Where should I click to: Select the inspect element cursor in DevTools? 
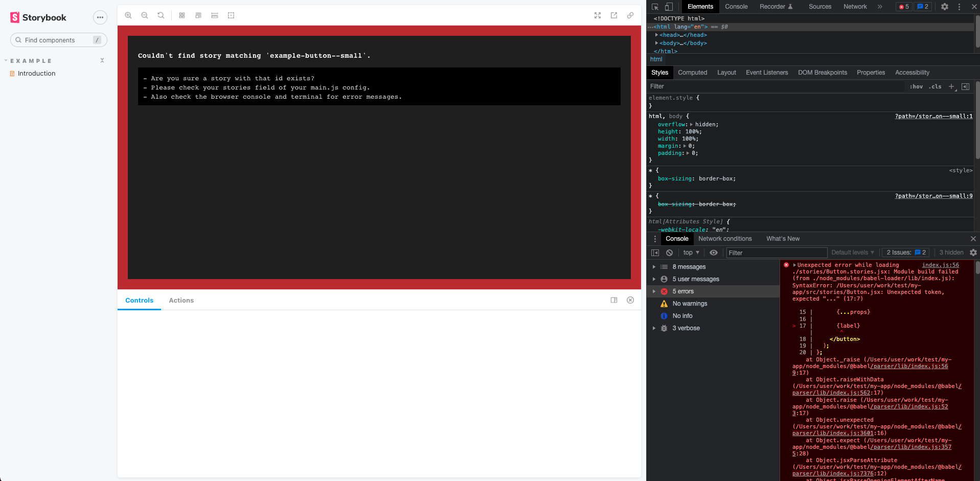655,7
